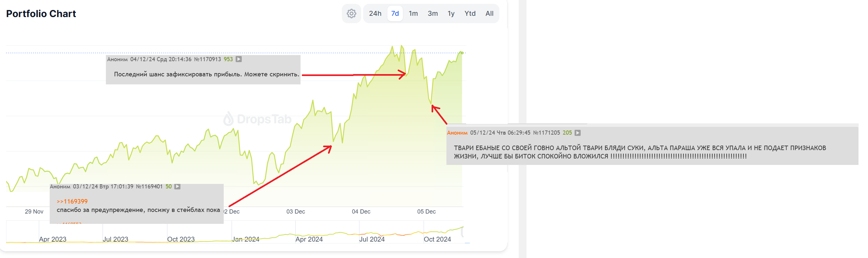The width and height of the screenshot is (868, 258).
Task: Click post number №1169401
Action: (149, 186)
